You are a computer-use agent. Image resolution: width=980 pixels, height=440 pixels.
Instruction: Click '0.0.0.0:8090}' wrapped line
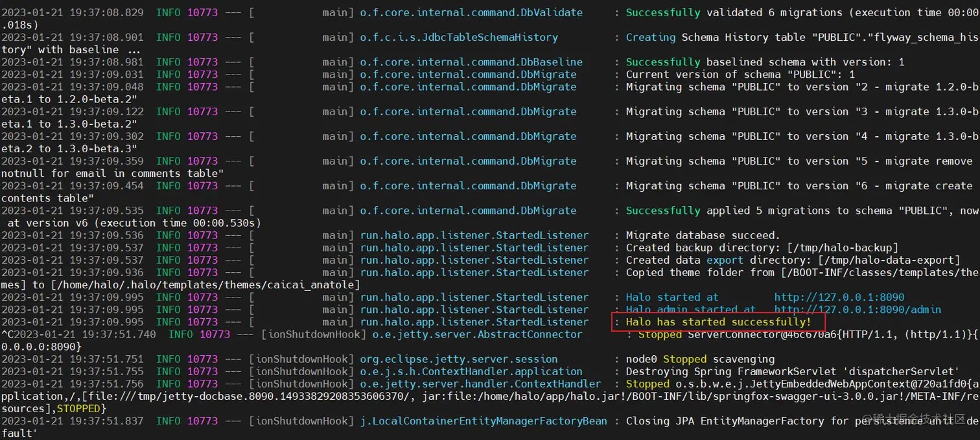point(41,347)
